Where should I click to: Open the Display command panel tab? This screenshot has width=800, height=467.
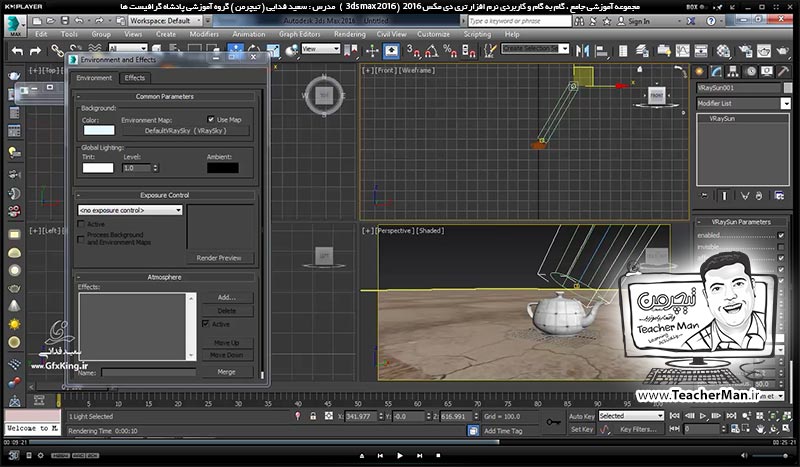[767, 71]
